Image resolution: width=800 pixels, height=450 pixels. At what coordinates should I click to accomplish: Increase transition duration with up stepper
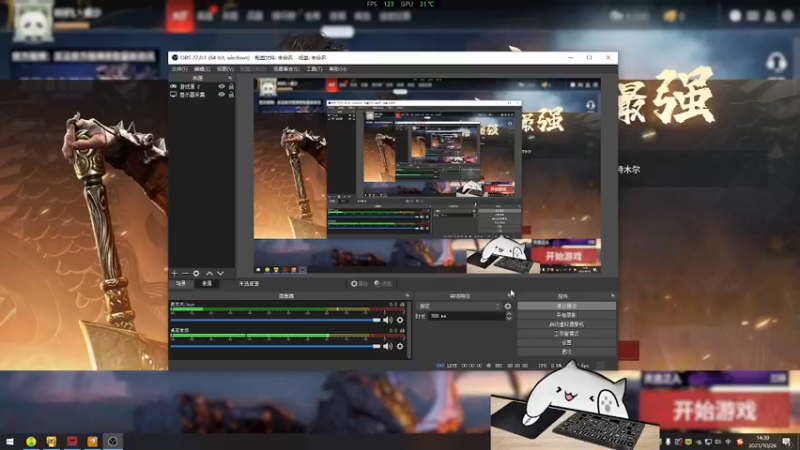(x=509, y=314)
